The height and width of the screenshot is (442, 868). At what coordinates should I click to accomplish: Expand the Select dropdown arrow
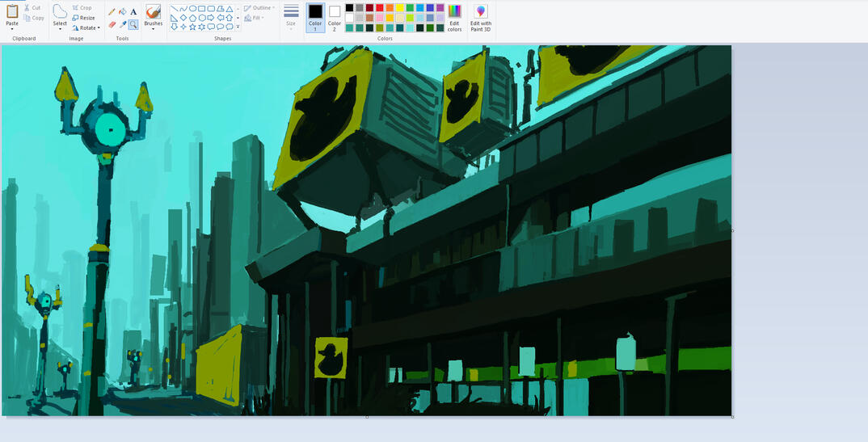[x=60, y=29]
